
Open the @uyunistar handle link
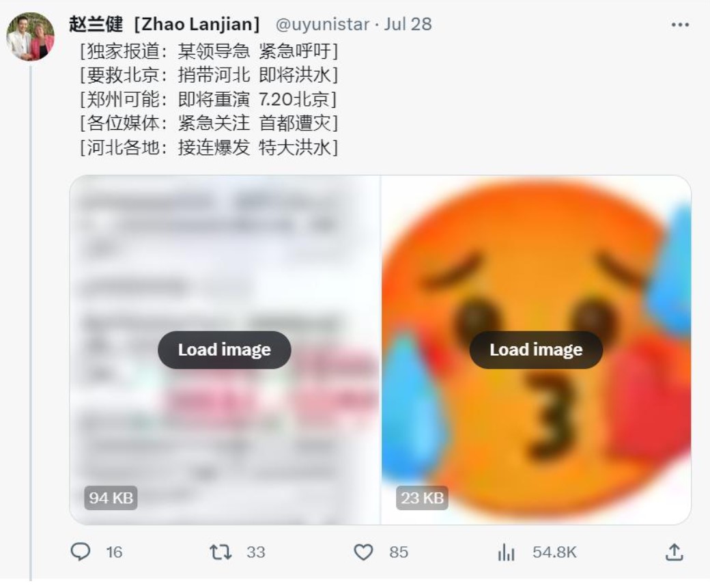(x=322, y=24)
